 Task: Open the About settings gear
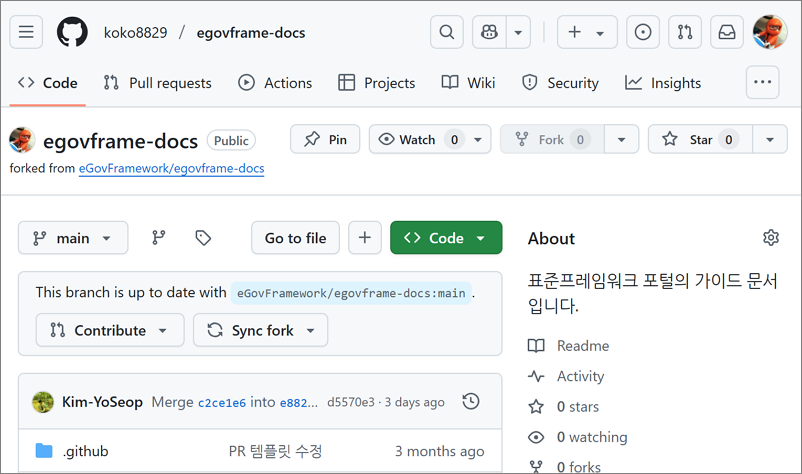click(771, 238)
